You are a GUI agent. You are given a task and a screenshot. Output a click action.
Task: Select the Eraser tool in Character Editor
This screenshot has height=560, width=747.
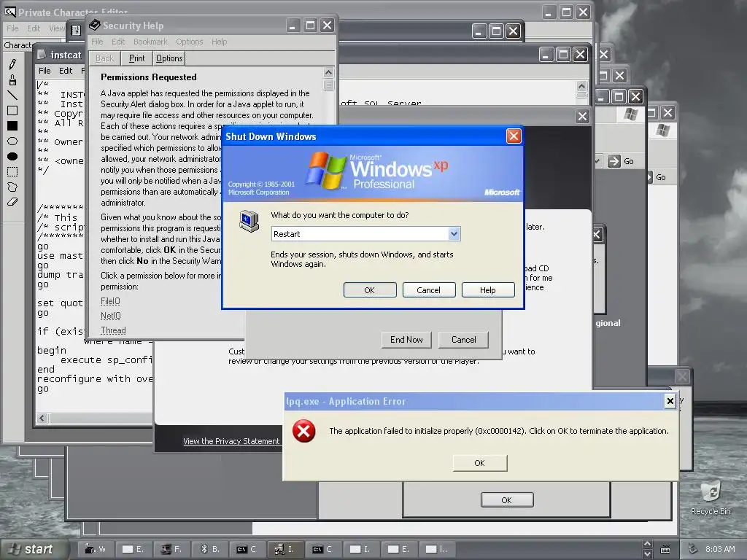pyautogui.click(x=12, y=202)
